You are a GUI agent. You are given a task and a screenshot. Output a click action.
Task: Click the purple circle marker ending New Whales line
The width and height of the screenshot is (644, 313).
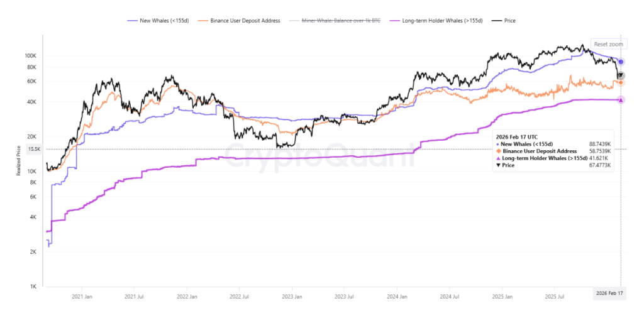click(x=621, y=62)
